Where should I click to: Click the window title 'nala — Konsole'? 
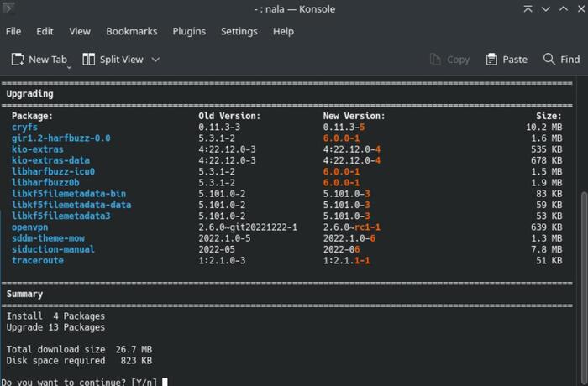(300, 9)
